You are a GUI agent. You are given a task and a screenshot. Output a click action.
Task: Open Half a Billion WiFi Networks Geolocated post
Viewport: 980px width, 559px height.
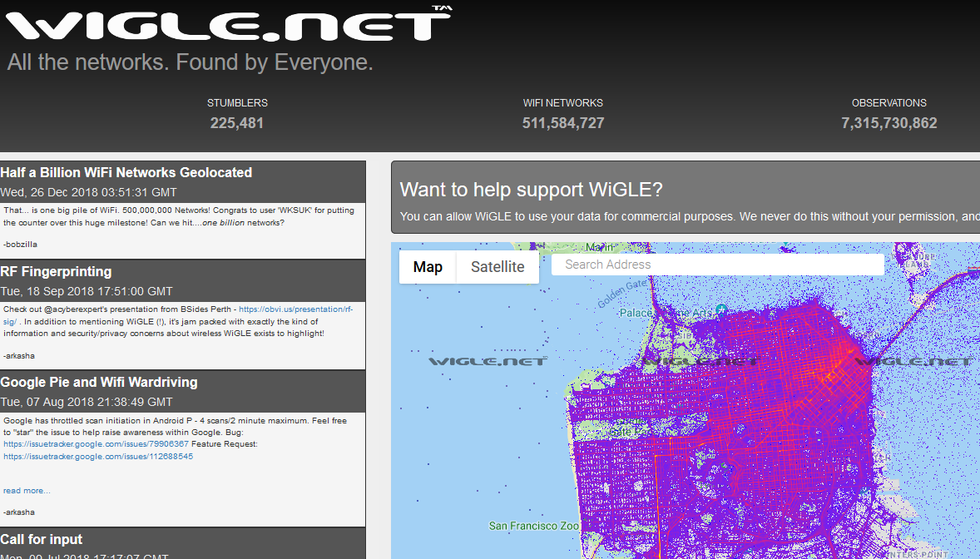[126, 172]
